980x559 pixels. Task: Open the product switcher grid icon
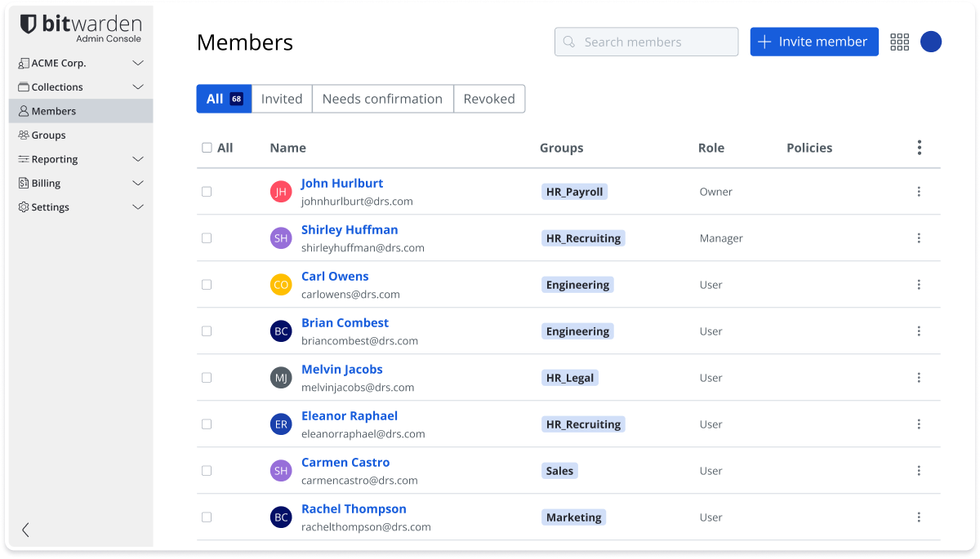[x=899, y=42]
